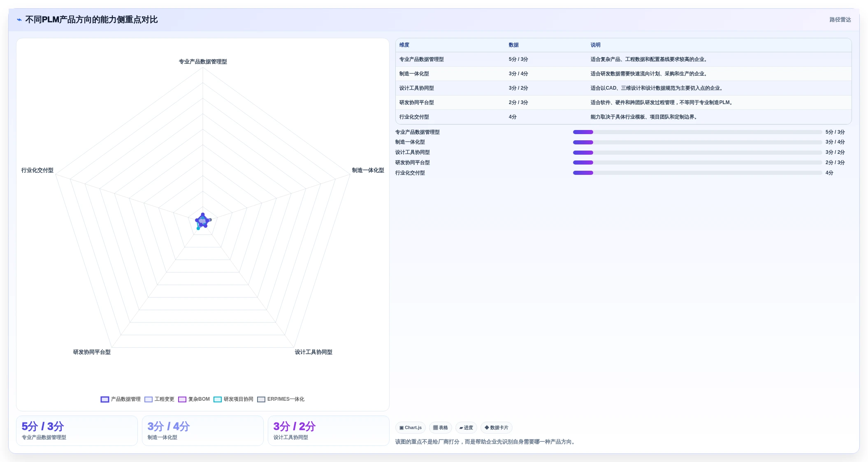Click the radar data polygon at chart center
The height and width of the screenshot is (462, 868).
[x=202, y=221]
